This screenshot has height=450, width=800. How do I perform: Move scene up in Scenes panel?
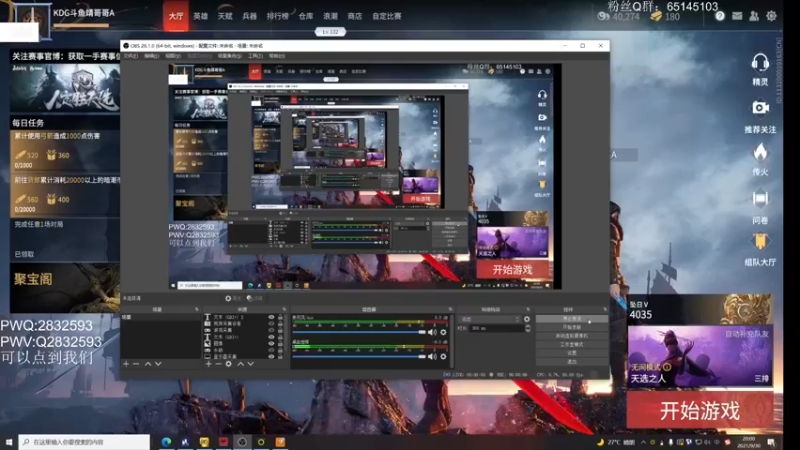point(148,364)
